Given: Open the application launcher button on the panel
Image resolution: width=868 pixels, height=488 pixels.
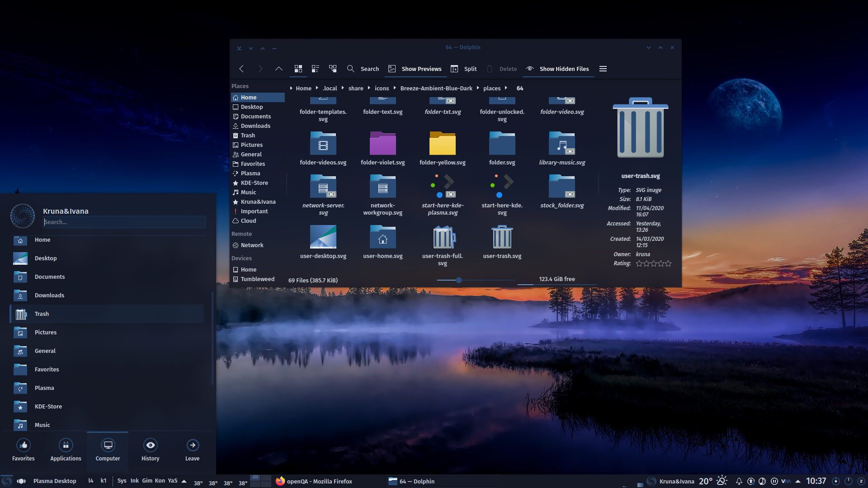Looking at the screenshot, I should pyautogui.click(x=6, y=481).
